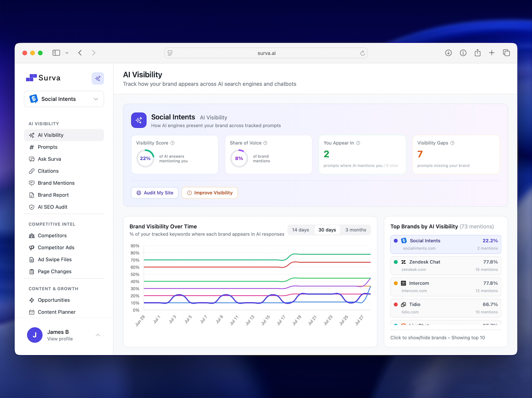Viewport: 532px width, 398px height.
Task: Click the 22% visibility score ring
Action: pyautogui.click(x=145, y=158)
